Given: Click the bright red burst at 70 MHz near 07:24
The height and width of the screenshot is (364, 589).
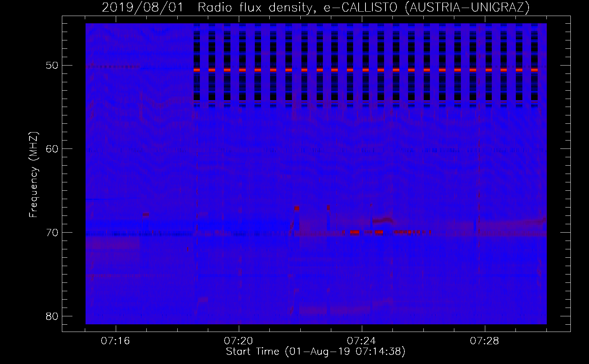Looking at the screenshot, I should (x=355, y=232).
